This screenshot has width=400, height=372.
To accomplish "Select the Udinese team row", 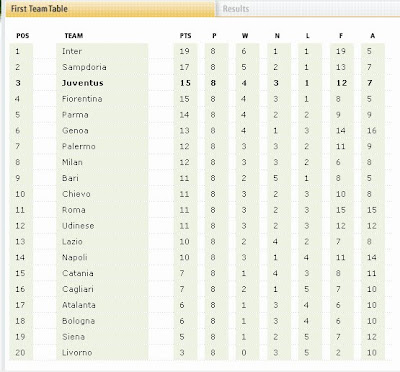I will 200,226.
